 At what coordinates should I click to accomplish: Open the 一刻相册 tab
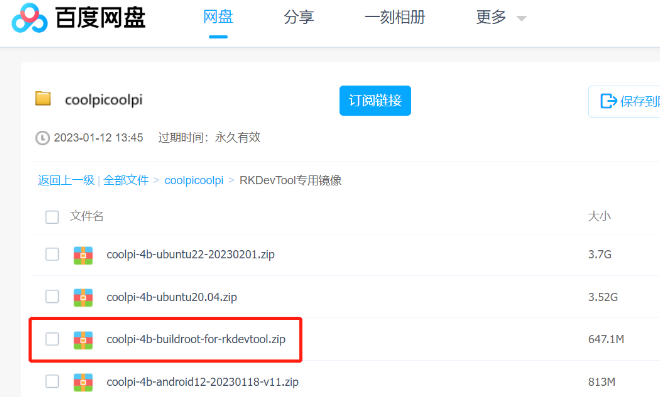pyautogui.click(x=395, y=17)
